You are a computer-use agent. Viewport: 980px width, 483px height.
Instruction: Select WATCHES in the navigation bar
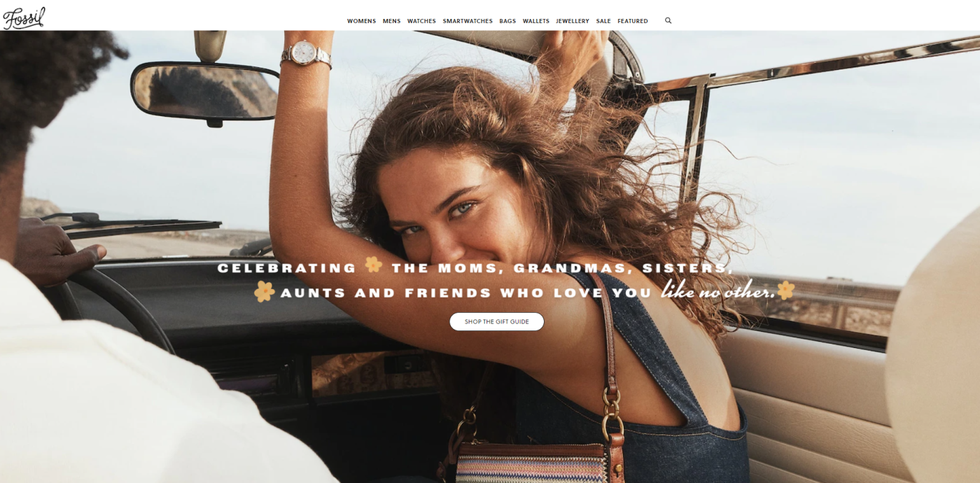421,21
